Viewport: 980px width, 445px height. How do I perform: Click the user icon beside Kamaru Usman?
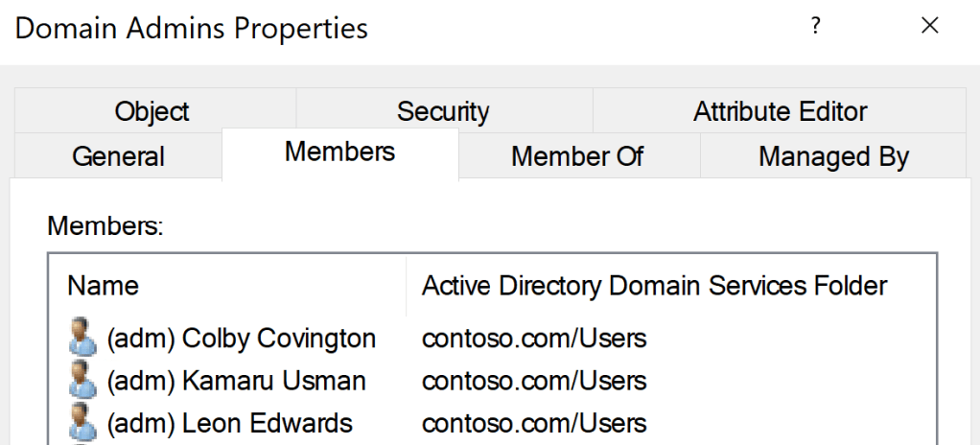(82, 381)
